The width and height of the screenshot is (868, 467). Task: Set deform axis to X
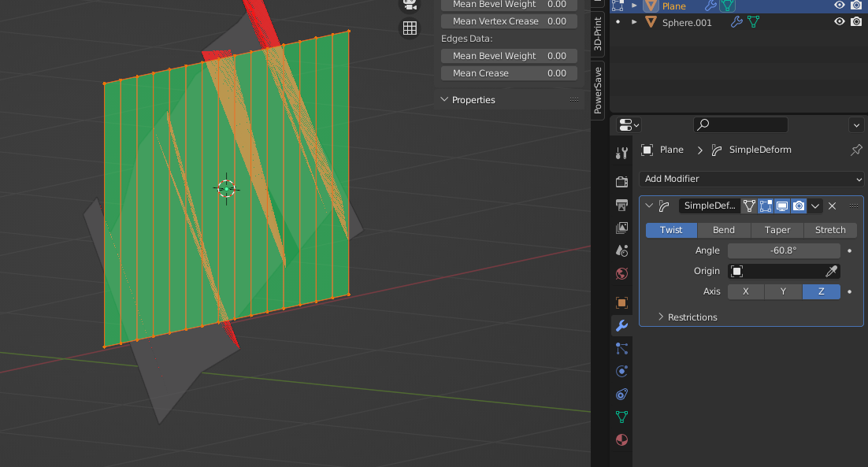[746, 291]
